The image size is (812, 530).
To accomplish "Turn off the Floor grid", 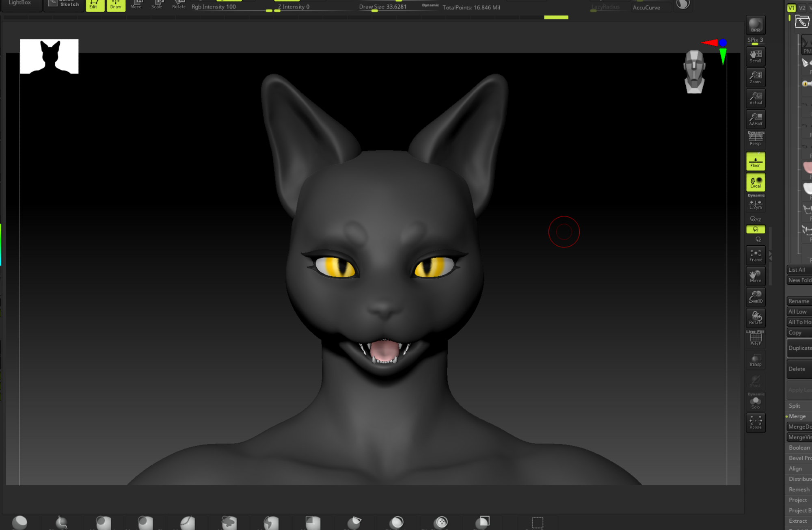I will pos(755,161).
